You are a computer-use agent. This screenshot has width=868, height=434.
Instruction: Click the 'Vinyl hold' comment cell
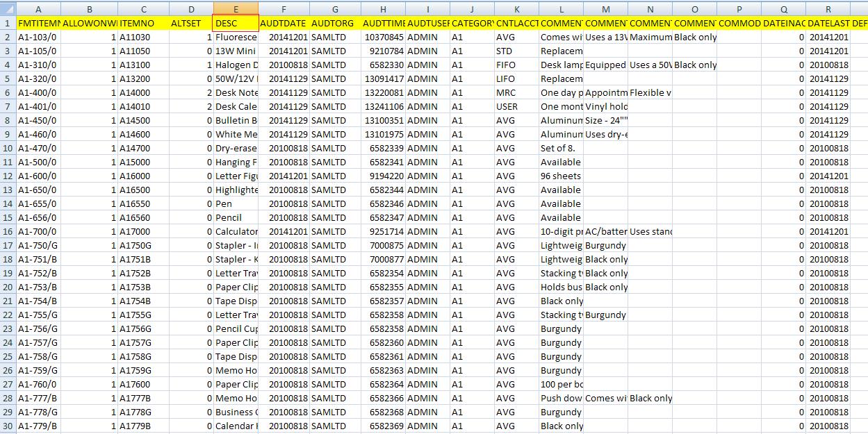click(605, 106)
